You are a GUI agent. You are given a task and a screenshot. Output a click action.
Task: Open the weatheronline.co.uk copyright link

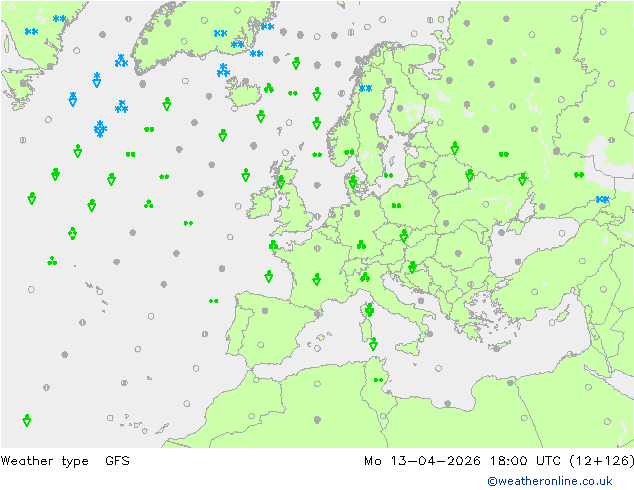(x=549, y=481)
